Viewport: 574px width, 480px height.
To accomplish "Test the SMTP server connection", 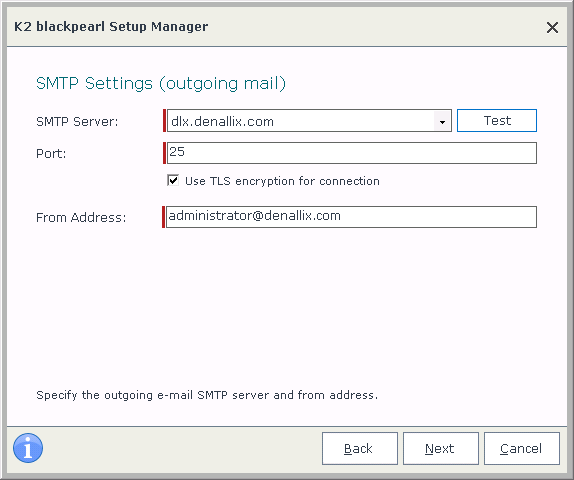I will (x=497, y=120).
